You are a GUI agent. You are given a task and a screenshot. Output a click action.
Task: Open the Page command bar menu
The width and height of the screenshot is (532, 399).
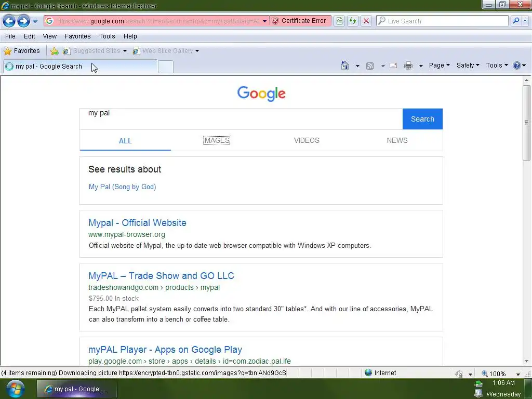point(440,65)
